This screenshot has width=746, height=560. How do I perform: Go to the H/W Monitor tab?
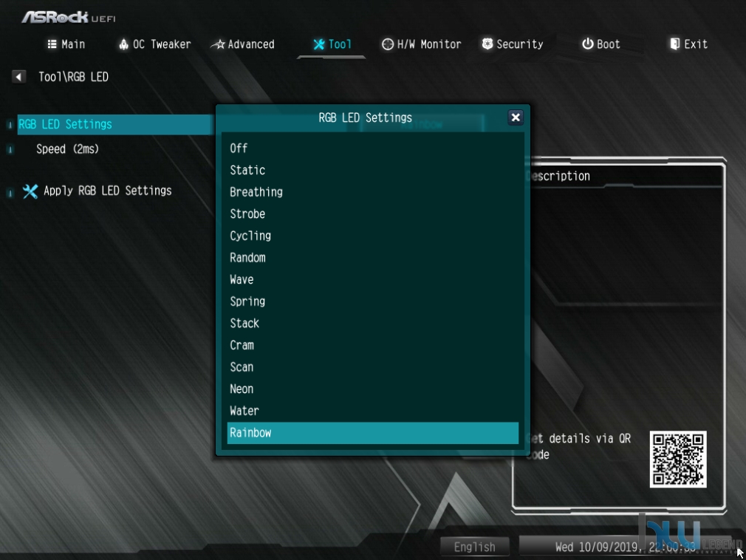[422, 44]
